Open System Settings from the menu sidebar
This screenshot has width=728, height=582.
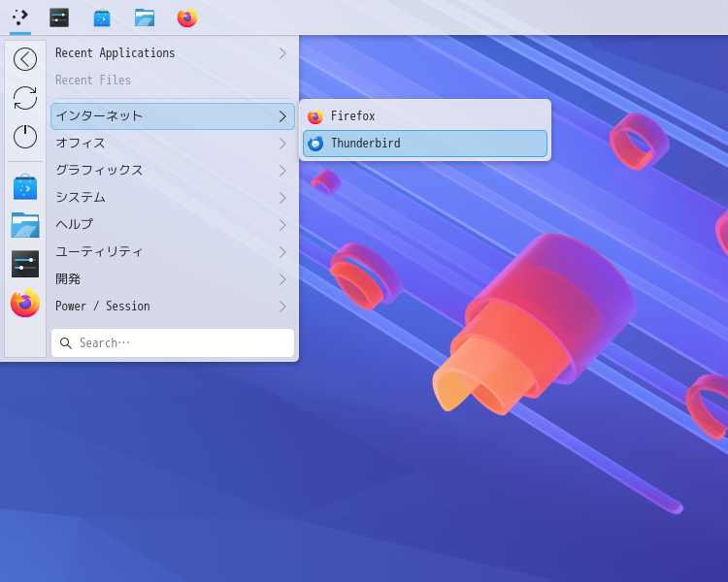[x=25, y=264]
